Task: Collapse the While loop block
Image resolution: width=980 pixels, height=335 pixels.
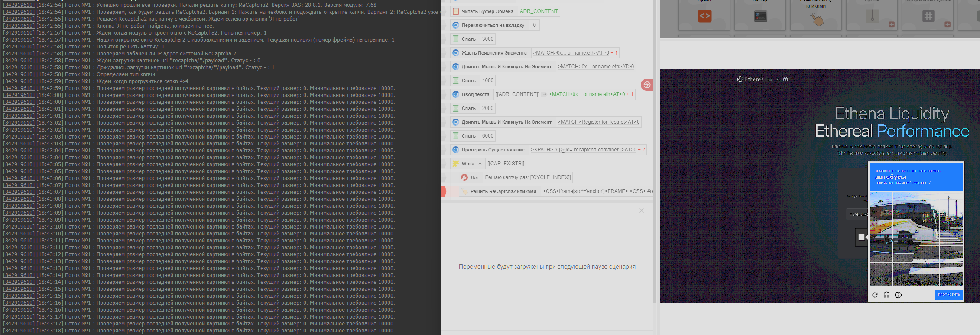Action: point(480,164)
